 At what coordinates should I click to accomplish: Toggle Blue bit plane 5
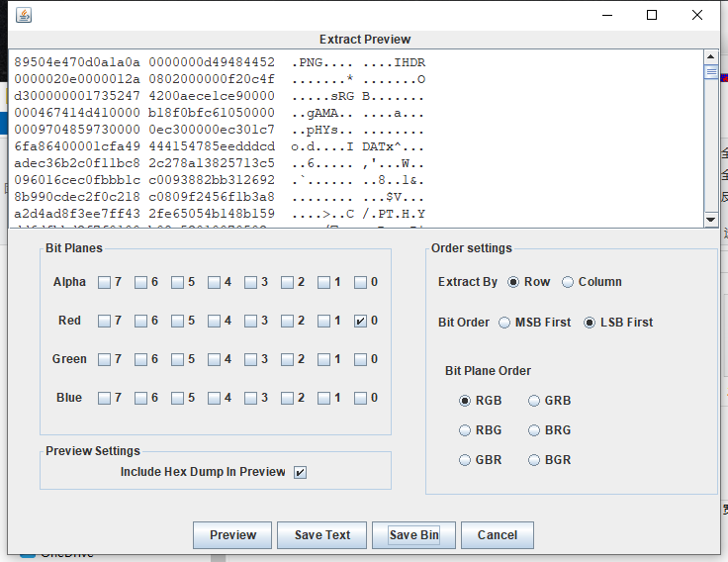pyautogui.click(x=177, y=398)
